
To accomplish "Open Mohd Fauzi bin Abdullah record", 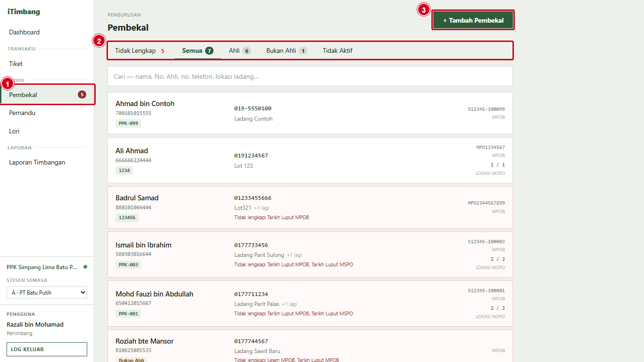I will pyautogui.click(x=310, y=304).
